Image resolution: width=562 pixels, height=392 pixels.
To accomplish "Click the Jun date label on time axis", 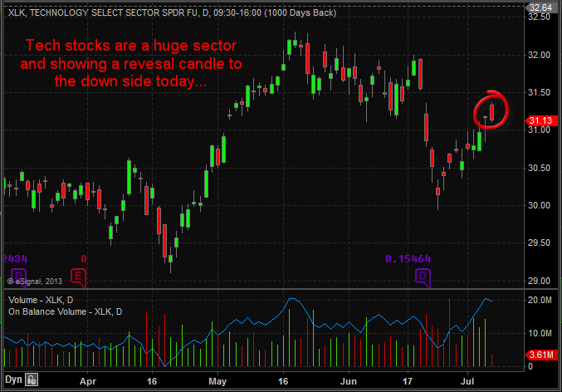I will (x=348, y=381).
